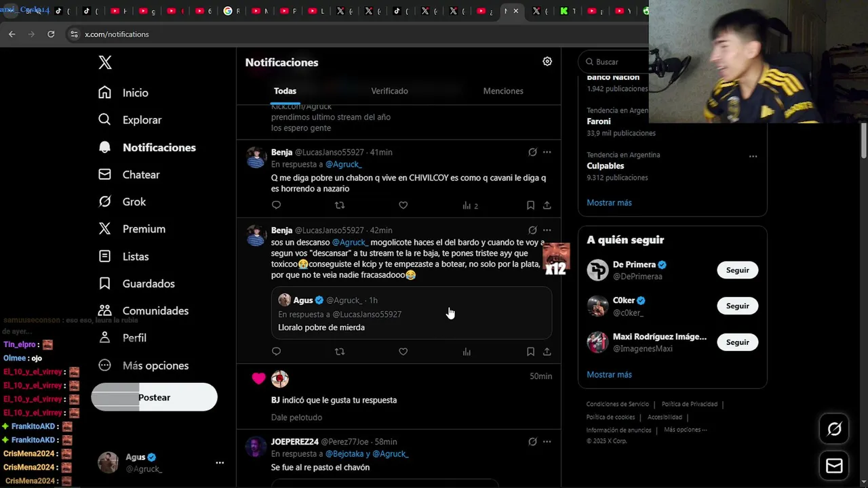Open Comunidades in the sidebar

[143, 310]
